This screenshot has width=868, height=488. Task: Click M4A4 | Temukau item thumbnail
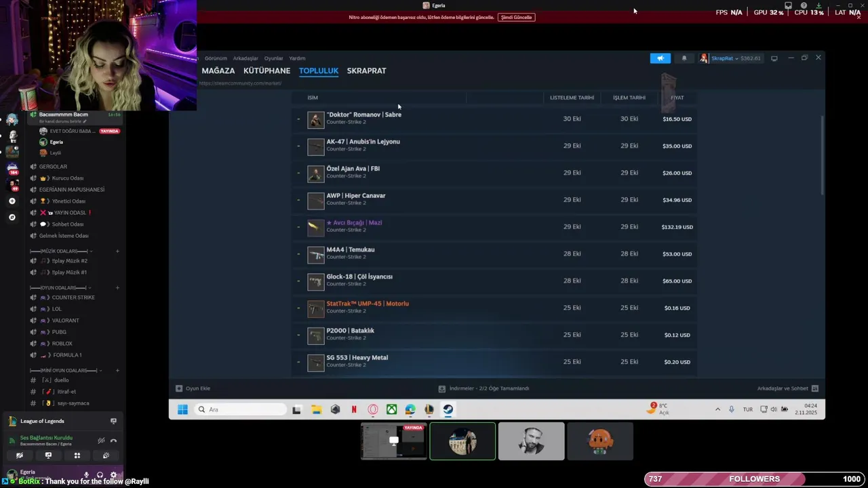[316, 254]
